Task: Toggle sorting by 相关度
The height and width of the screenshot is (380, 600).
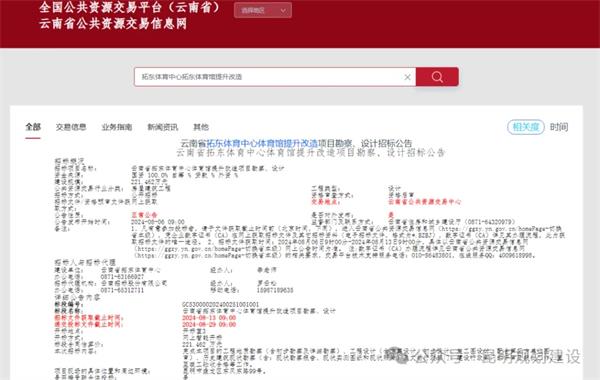Action: 526,127
